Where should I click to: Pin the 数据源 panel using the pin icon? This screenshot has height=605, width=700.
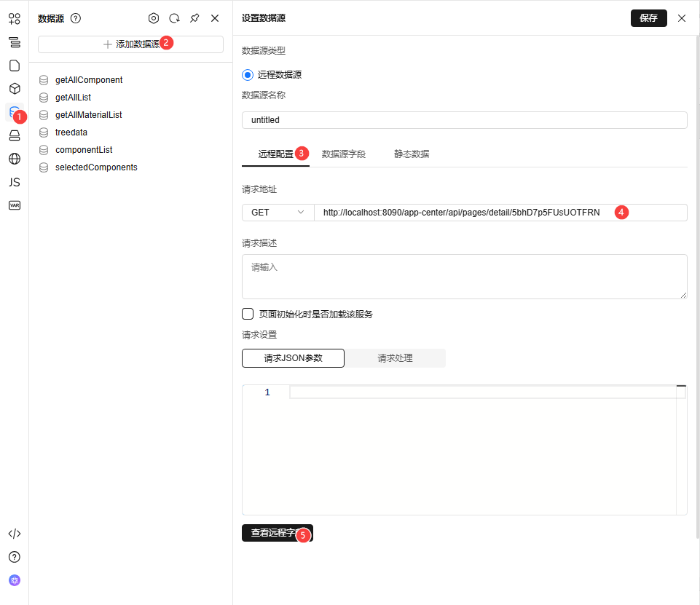point(194,18)
